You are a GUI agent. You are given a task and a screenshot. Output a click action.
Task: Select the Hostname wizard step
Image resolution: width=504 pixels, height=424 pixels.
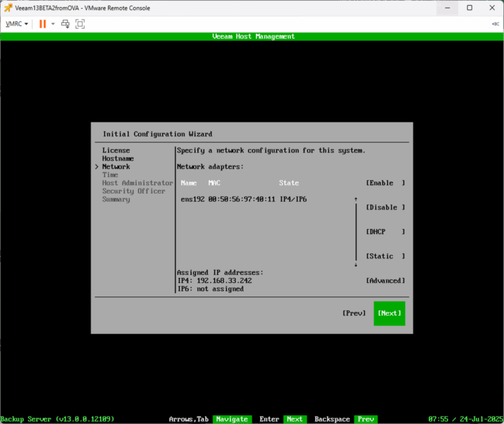tap(118, 158)
